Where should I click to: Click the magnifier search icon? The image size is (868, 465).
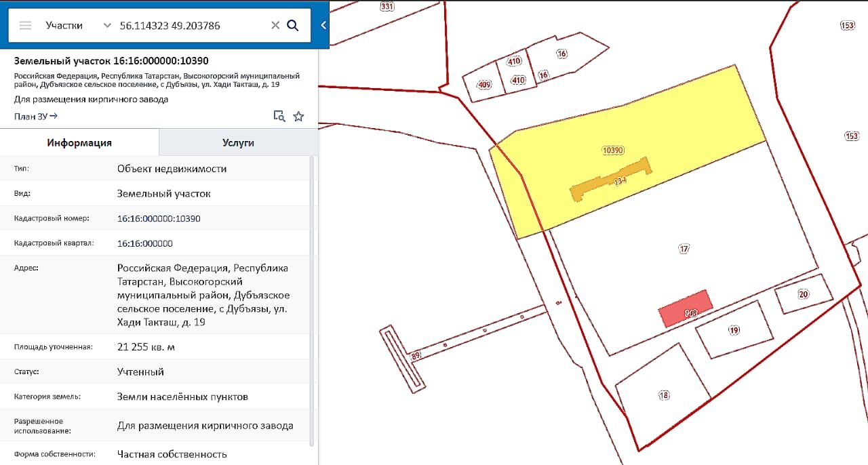click(x=293, y=26)
